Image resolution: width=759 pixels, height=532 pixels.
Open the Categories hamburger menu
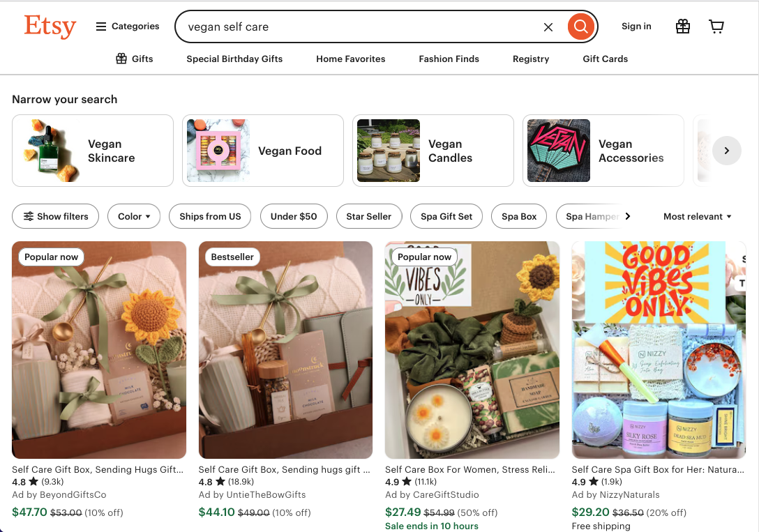[128, 26]
